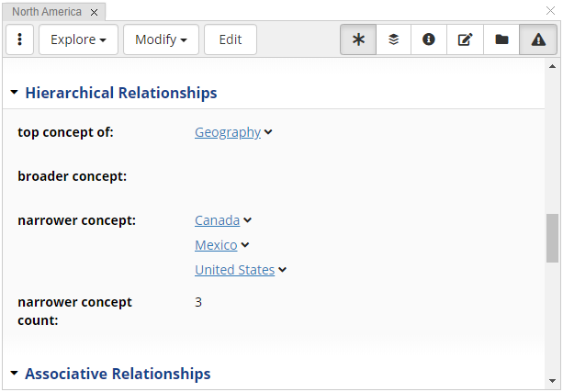Click the folder icon in the toolbar
Viewport: 563px width, 392px height.
(501, 40)
